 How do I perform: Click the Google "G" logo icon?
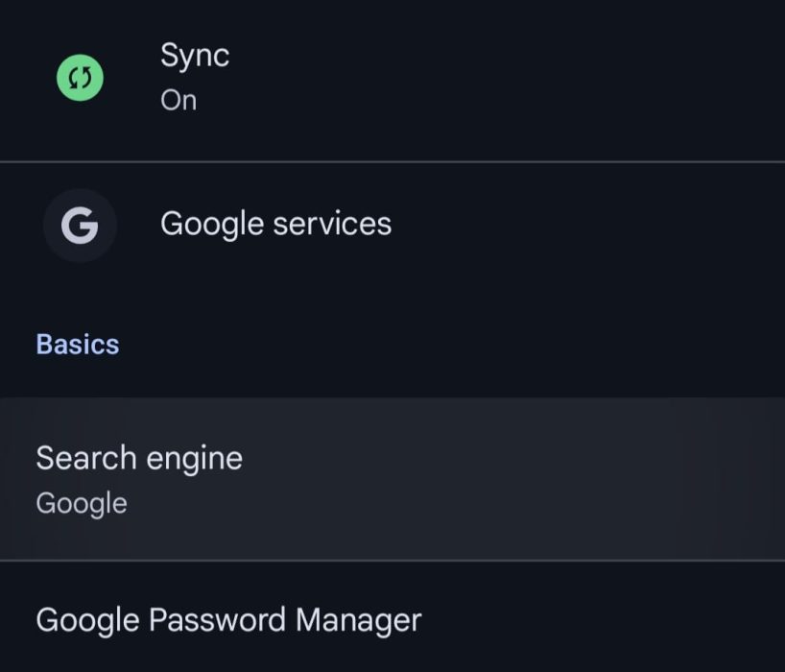(x=80, y=227)
